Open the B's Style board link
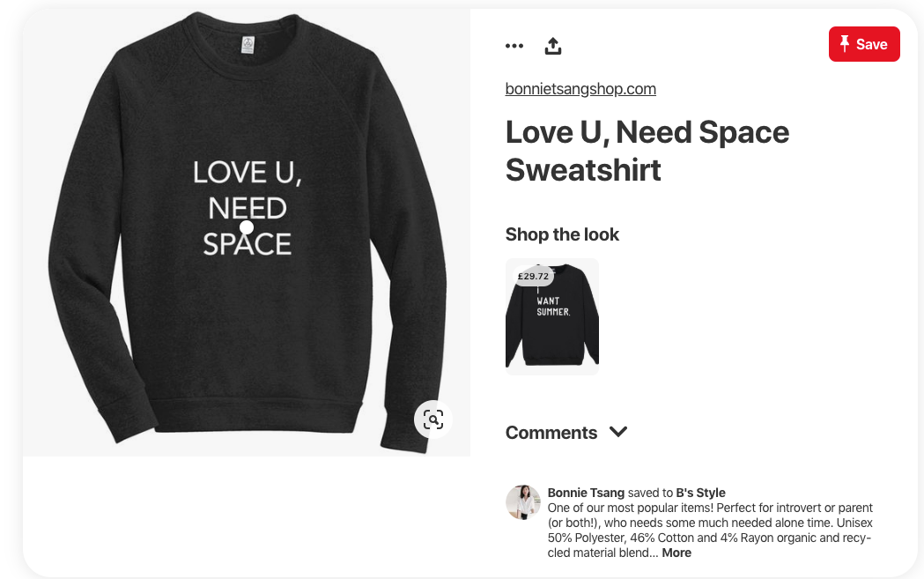The image size is (924, 579). click(x=700, y=493)
